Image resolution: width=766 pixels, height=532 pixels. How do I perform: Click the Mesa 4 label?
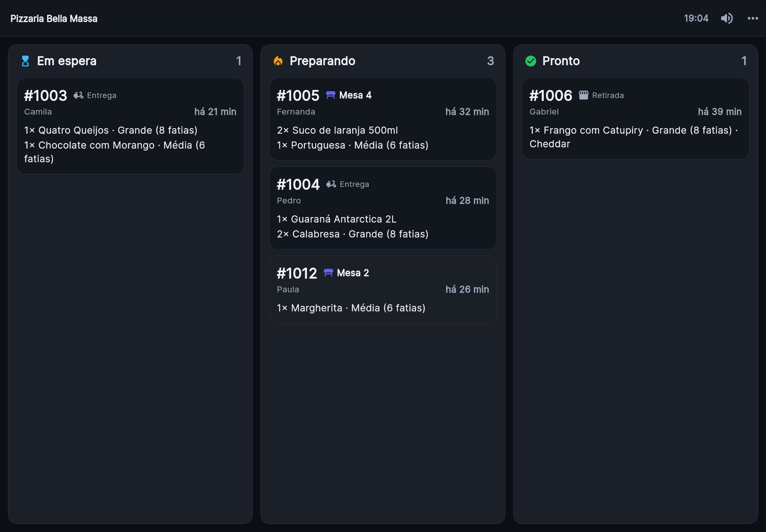click(355, 95)
